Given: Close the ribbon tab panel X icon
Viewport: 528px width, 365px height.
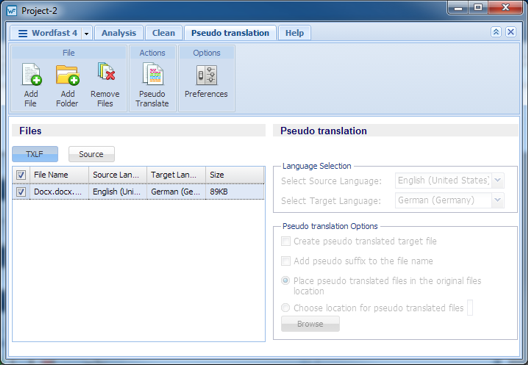Looking at the screenshot, I should pyautogui.click(x=510, y=32).
